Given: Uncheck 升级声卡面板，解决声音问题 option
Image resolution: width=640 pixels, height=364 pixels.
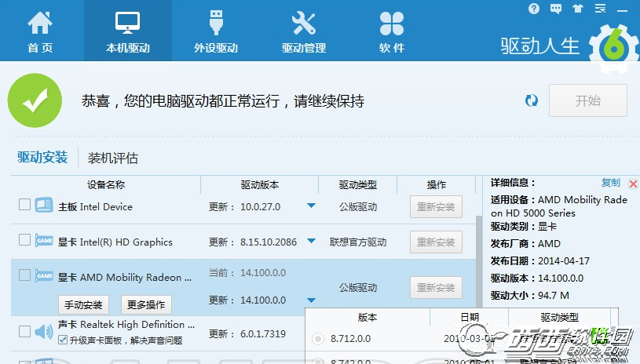Looking at the screenshot, I should click(x=63, y=340).
